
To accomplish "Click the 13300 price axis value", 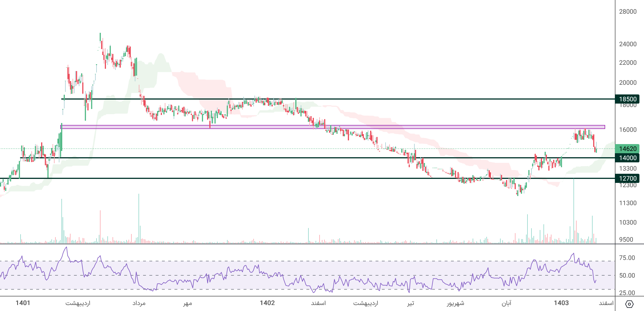I will [628, 168].
